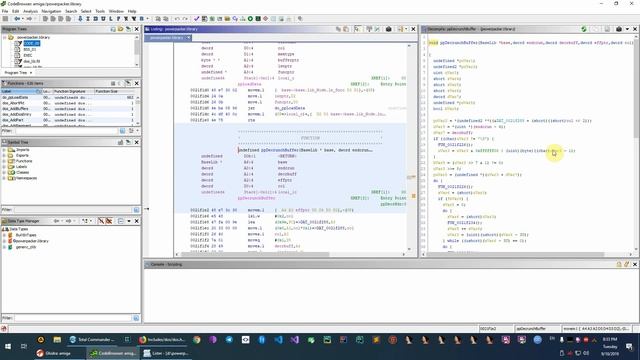Click the navigate-to-next-undefined 'U' toolbar icon

click(x=103, y=19)
